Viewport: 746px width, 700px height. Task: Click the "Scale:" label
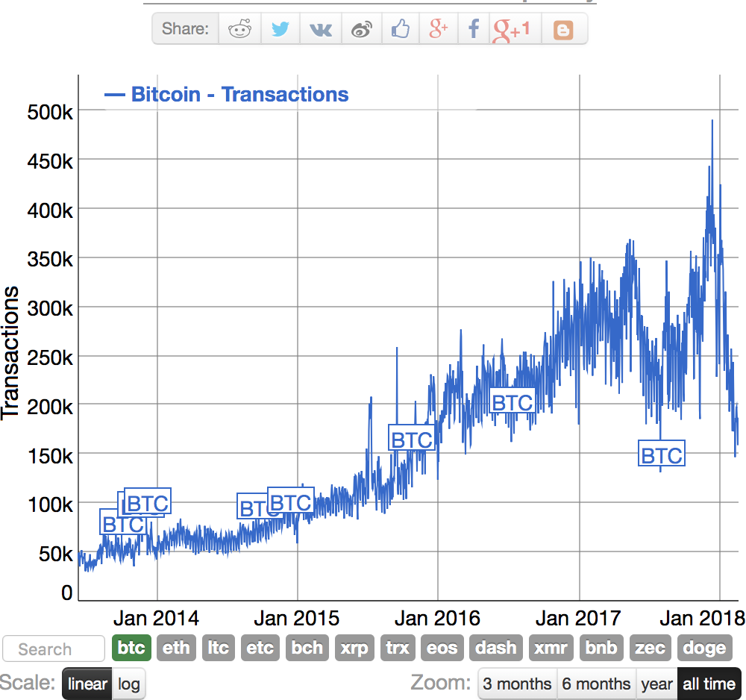[28, 683]
